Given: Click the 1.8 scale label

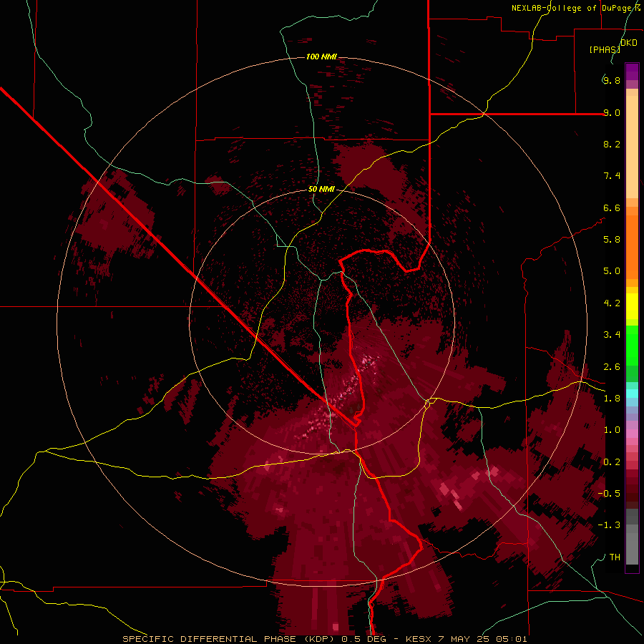Looking at the screenshot, I should 612,399.
